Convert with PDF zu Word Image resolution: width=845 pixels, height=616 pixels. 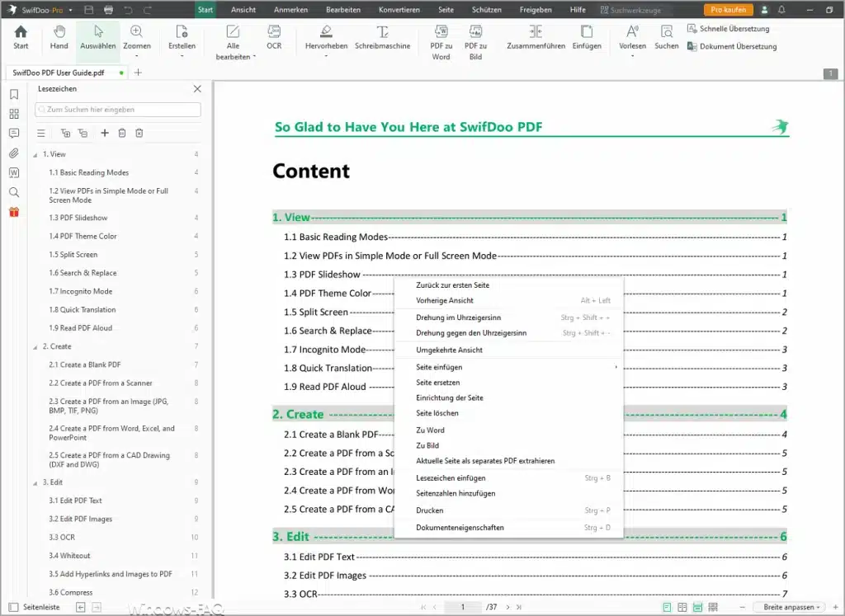441,42
